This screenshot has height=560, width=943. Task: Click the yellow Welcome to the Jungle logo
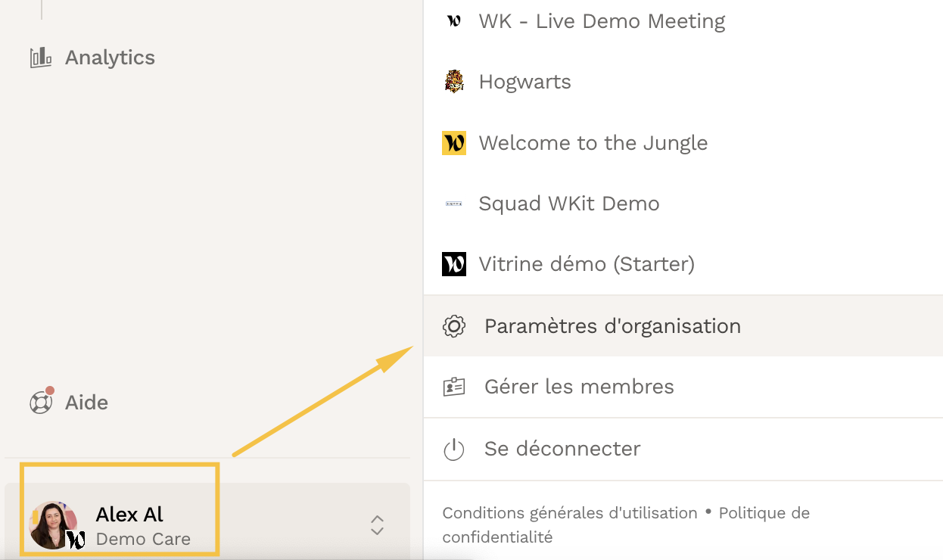[x=454, y=143]
